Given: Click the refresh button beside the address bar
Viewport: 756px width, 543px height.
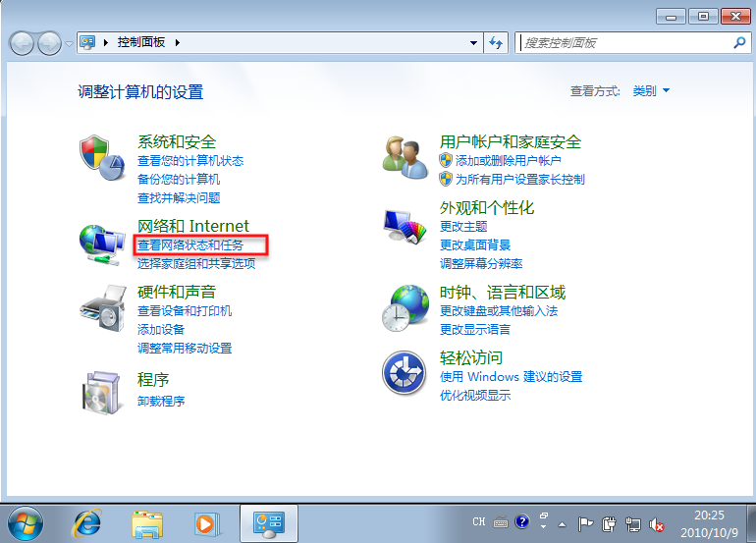Looking at the screenshot, I should [x=497, y=43].
